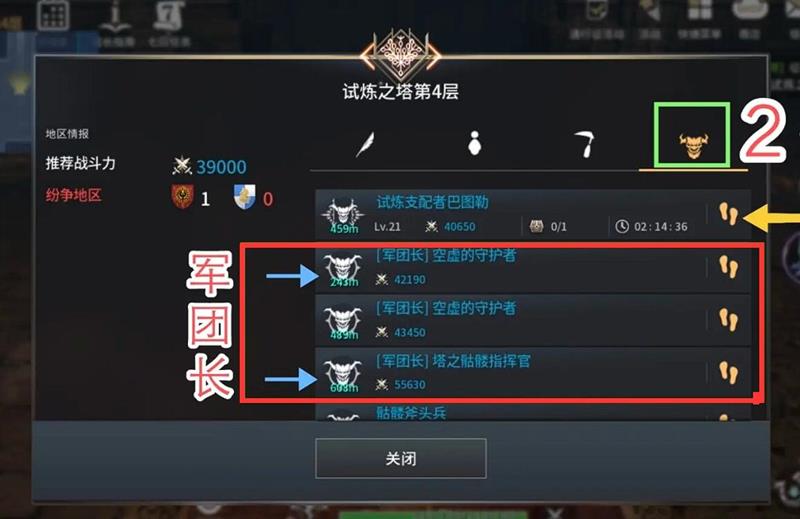
Task: Click the 骷髅斧头兵 list entry
Action: click(x=533, y=411)
